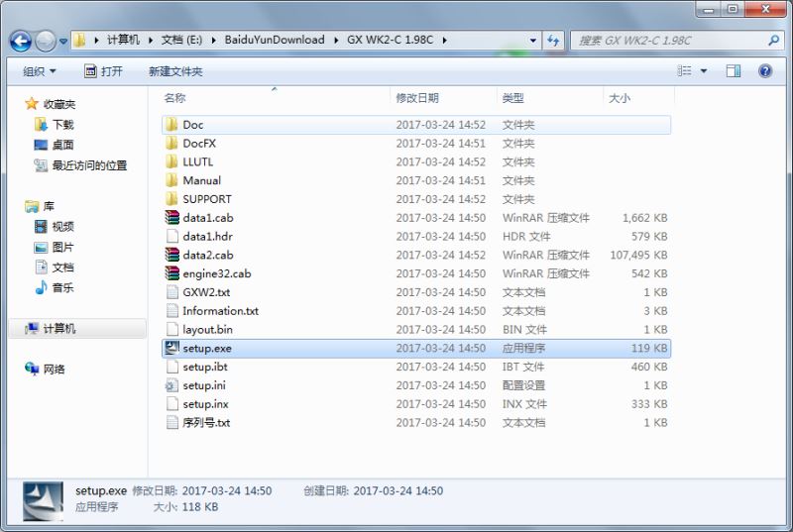Click the magnifier search icon
This screenshot has height=532, width=793.
tap(773, 41)
